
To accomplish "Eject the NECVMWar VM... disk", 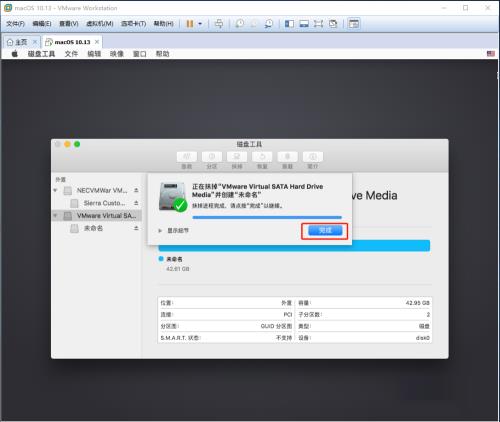I will click(x=136, y=190).
